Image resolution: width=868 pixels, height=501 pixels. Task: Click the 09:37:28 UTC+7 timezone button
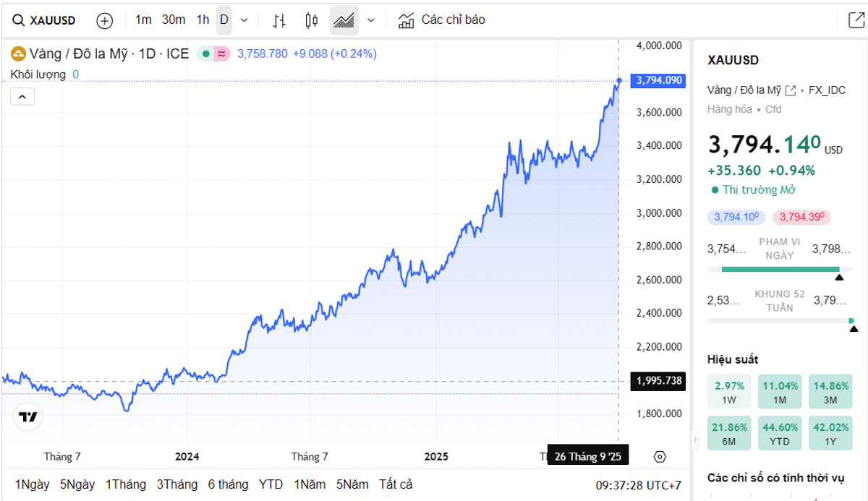[x=638, y=485]
